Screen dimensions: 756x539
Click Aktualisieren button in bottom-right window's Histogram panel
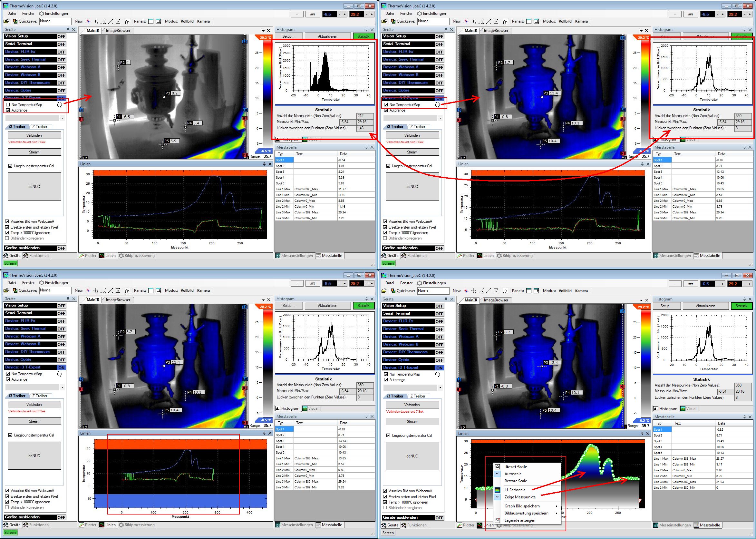(705, 306)
